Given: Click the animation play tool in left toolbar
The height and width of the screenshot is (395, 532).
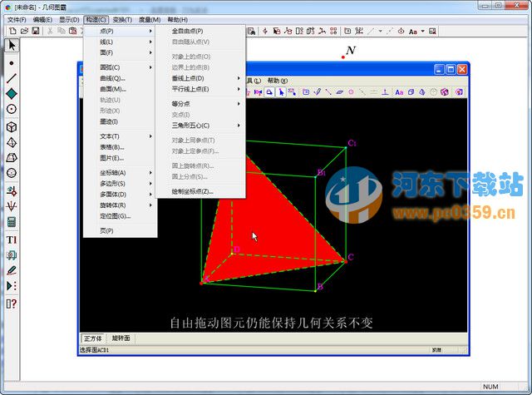Looking at the screenshot, I should [x=12, y=286].
